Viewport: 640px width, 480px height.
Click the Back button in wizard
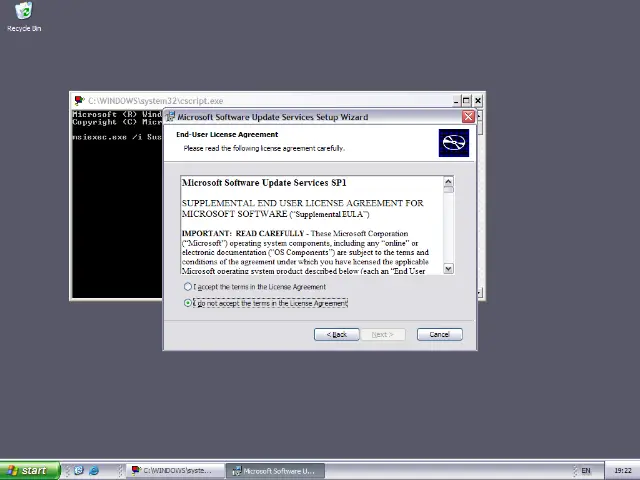pos(336,334)
